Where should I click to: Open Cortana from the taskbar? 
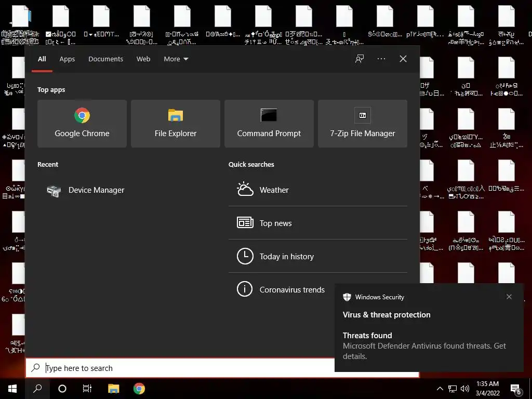(62, 389)
